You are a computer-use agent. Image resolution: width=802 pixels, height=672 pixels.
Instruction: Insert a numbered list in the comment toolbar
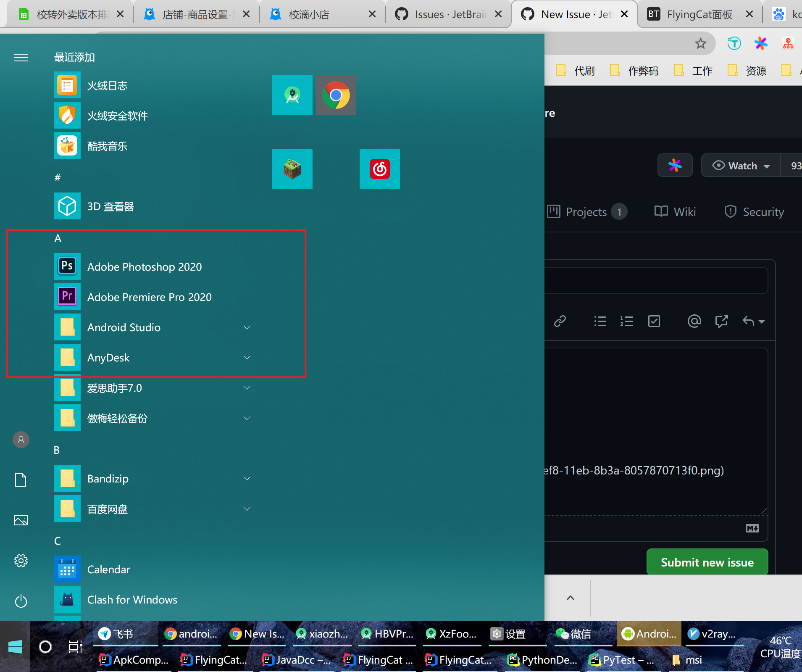click(626, 321)
